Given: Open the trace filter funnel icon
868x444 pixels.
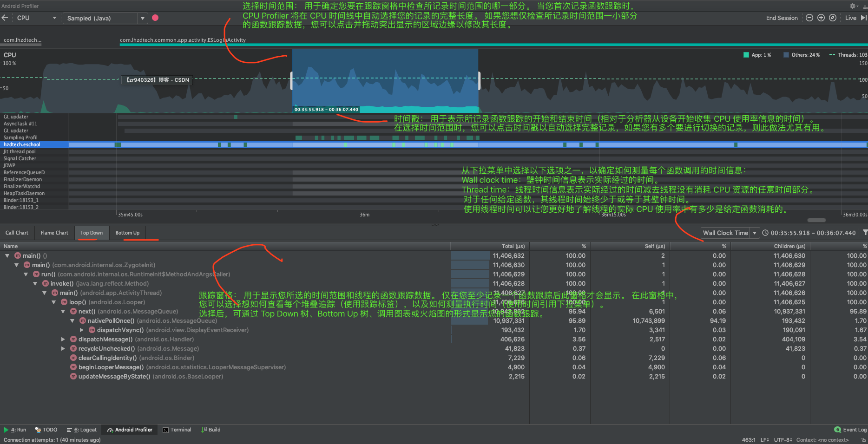Looking at the screenshot, I should click(x=865, y=233).
